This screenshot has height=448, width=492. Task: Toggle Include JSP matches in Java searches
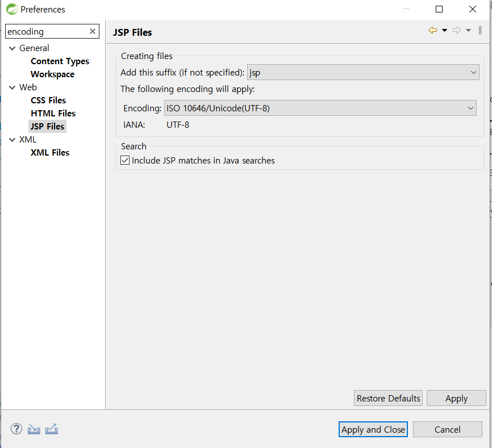coord(125,160)
